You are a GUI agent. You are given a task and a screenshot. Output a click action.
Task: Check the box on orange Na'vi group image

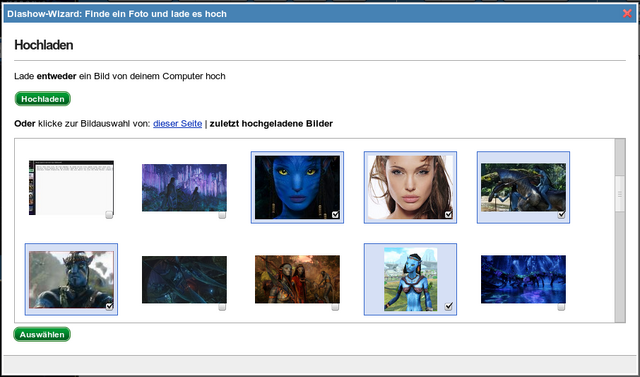(335, 306)
